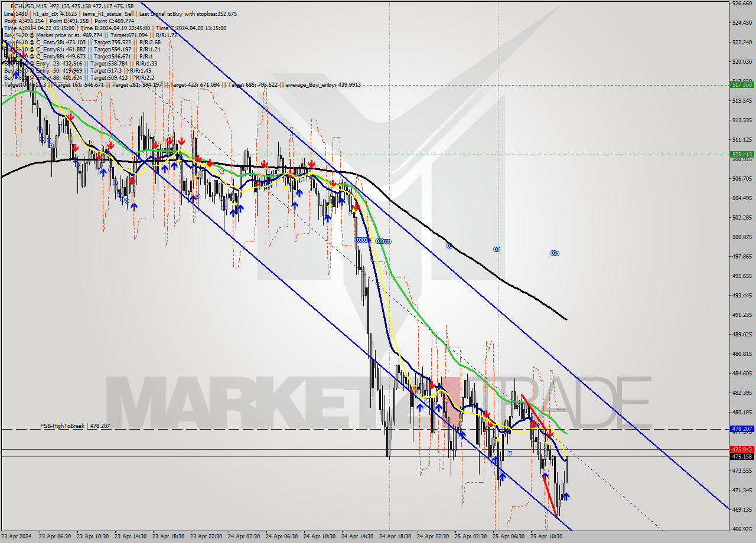The image size is (756, 543).
Task: Click the green 509.413 price label
Action: point(742,155)
